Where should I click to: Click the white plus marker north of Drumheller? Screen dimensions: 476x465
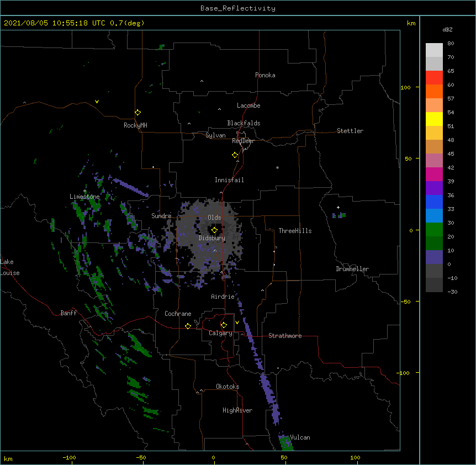pyautogui.click(x=338, y=207)
